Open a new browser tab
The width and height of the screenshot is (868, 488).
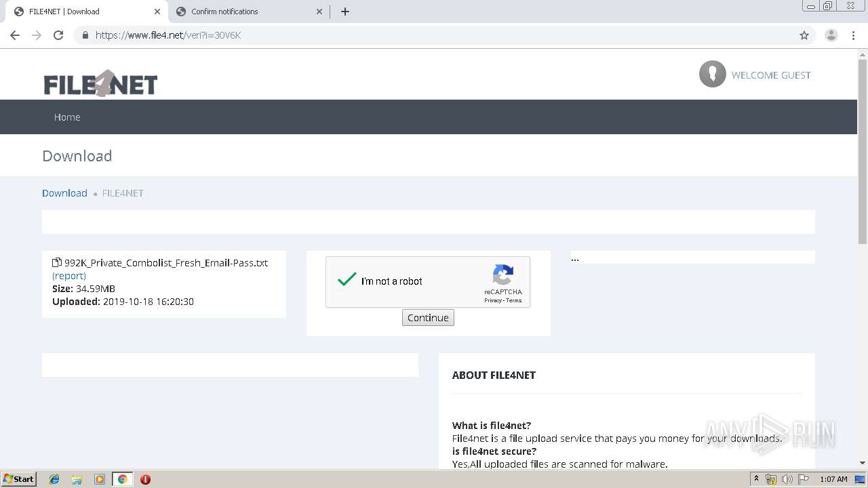pyautogui.click(x=345, y=12)
